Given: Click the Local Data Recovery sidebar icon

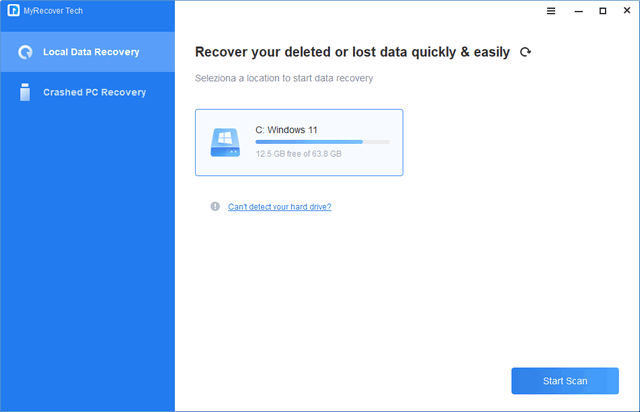Looking at the screenshot, I should (x=25, y=52).
